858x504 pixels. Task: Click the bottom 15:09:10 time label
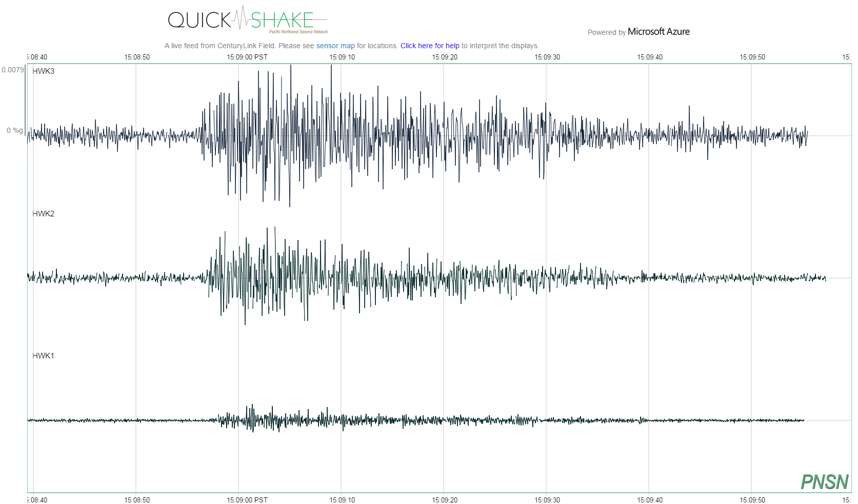pyautogui.click(x=342, y=500)
